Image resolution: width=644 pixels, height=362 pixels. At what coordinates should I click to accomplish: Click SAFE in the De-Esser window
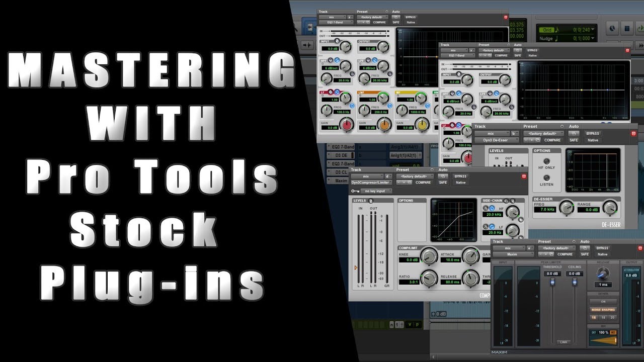pos(574,140)
